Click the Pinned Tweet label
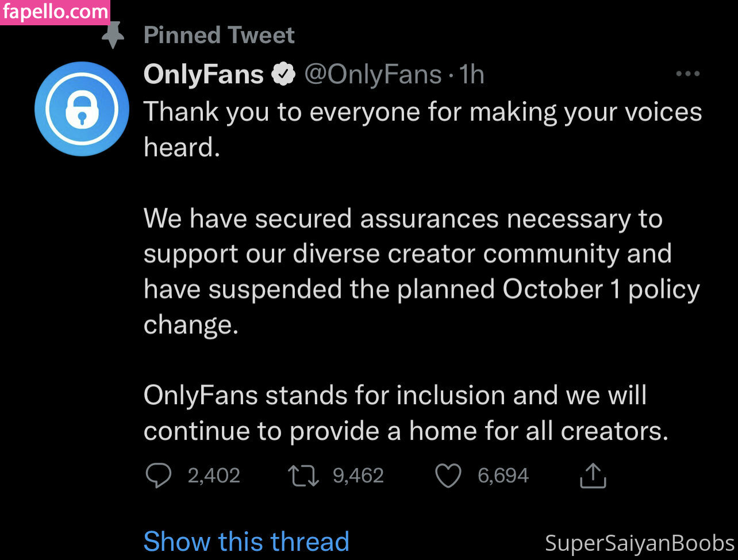738x560 pixels. pos(219,36)
